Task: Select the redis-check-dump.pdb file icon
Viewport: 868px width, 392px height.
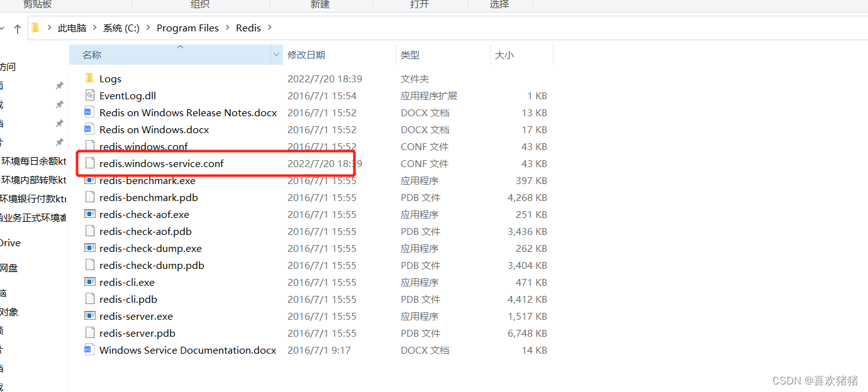Action: 89,265
